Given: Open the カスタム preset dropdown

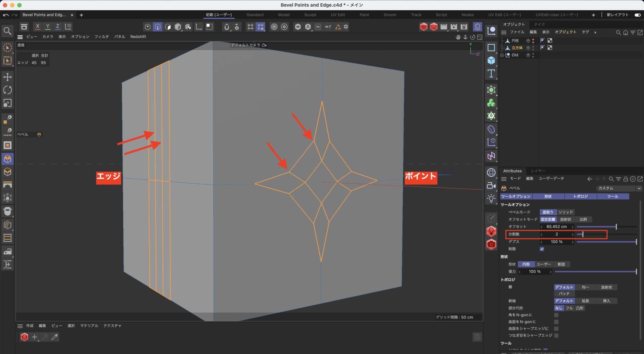Looking at the screenshot, I should 619,188.
